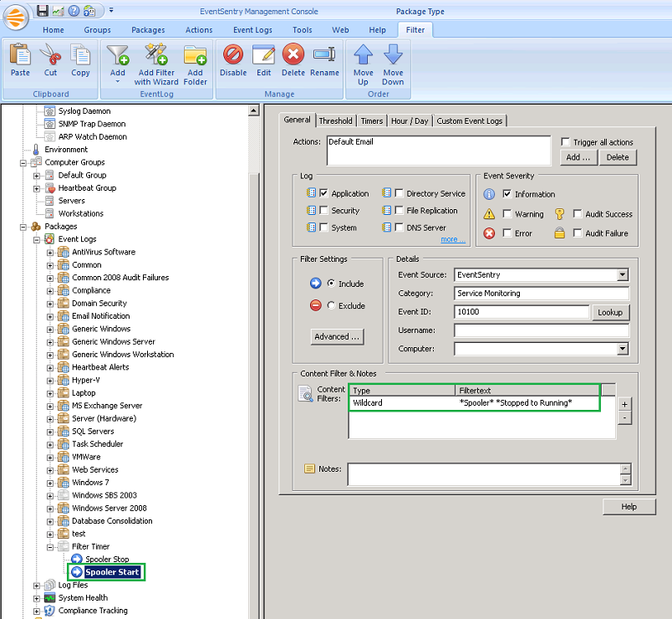
Task: Select the Compliance Tracking node
Action: (x=93, y=611)
